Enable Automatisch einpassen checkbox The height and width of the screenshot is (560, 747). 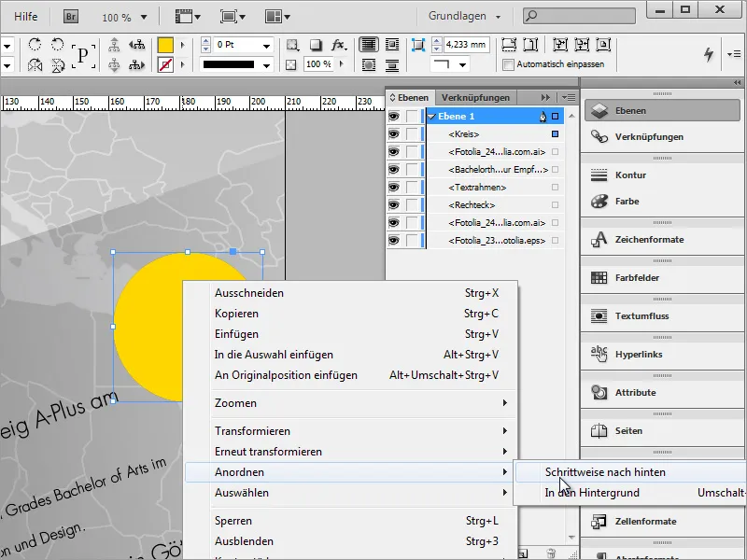[x=508, y=64]
